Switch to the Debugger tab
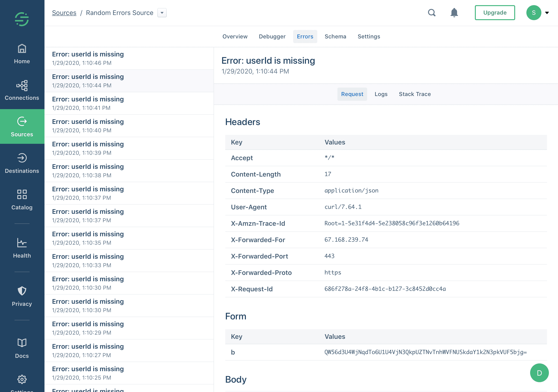 (x=272, y=37)
